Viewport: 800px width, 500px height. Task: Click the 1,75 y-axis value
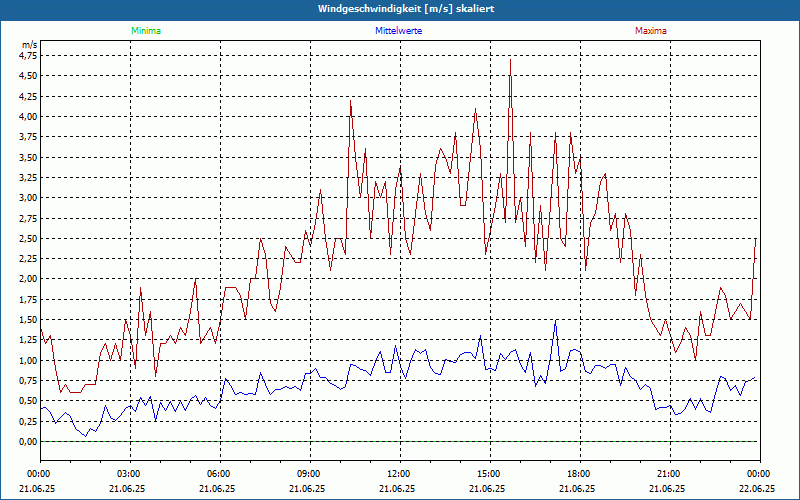[29, 299]
